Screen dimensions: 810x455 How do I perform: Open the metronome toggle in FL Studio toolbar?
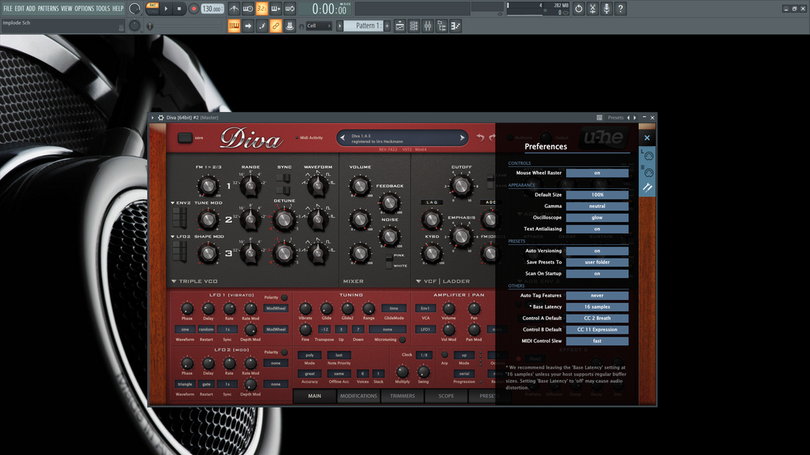(x=234, y=9)
